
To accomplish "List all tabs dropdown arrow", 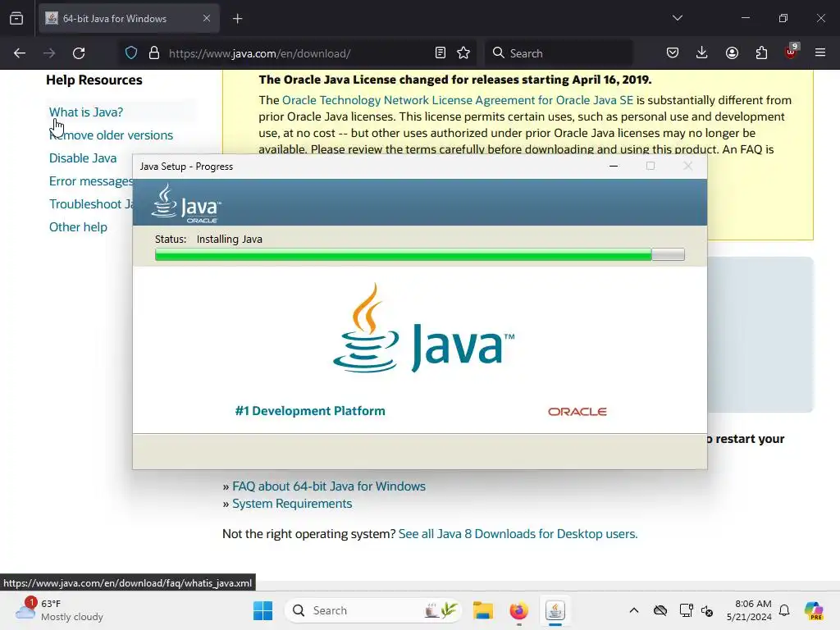I will 678,18.
